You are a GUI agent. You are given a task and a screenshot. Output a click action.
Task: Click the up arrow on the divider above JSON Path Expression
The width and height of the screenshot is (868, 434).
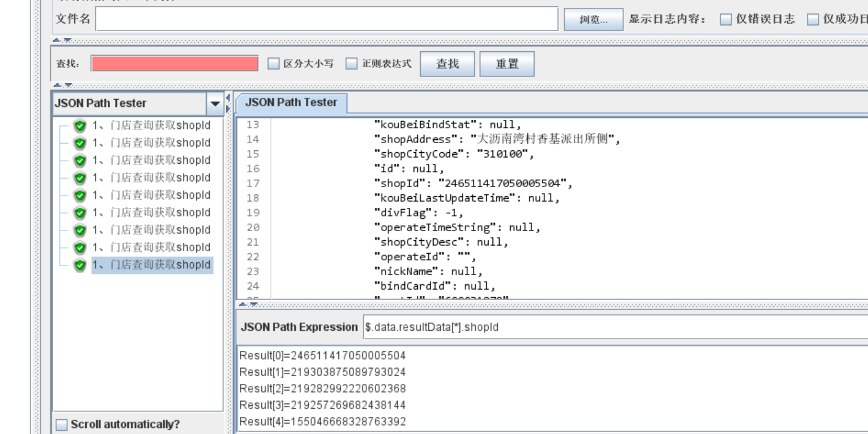(243, 304)
